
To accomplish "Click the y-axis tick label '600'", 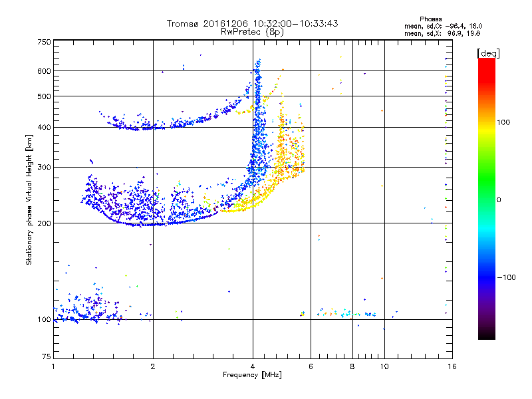I will coord(45,71).
